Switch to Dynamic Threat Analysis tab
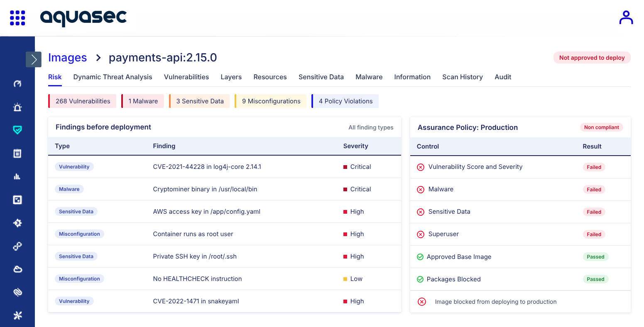The image size is (644, 327). click(113, 77)
